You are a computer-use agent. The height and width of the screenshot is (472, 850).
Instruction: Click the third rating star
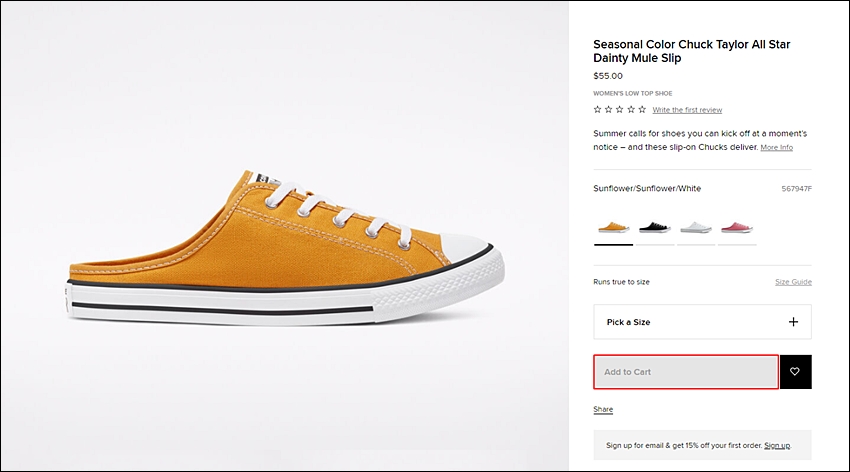[620, 109]
